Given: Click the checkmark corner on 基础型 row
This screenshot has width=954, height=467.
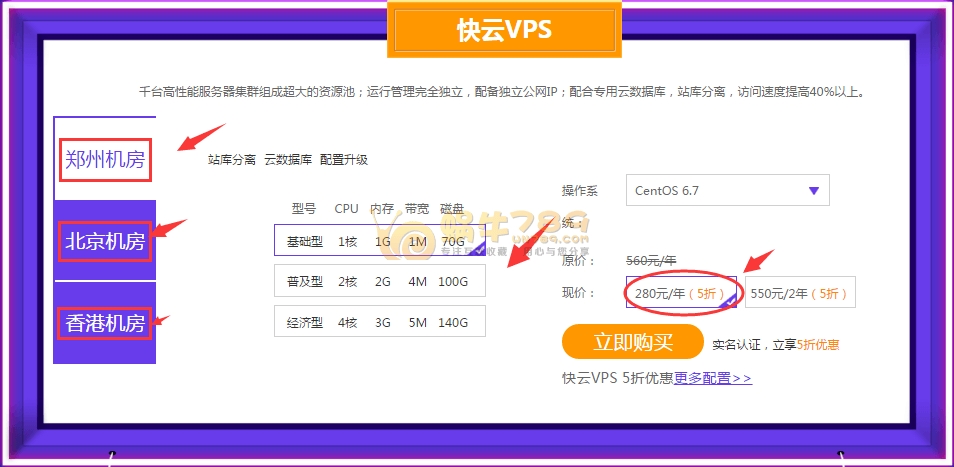Looking at the screenshot, I should pos(477,249).
